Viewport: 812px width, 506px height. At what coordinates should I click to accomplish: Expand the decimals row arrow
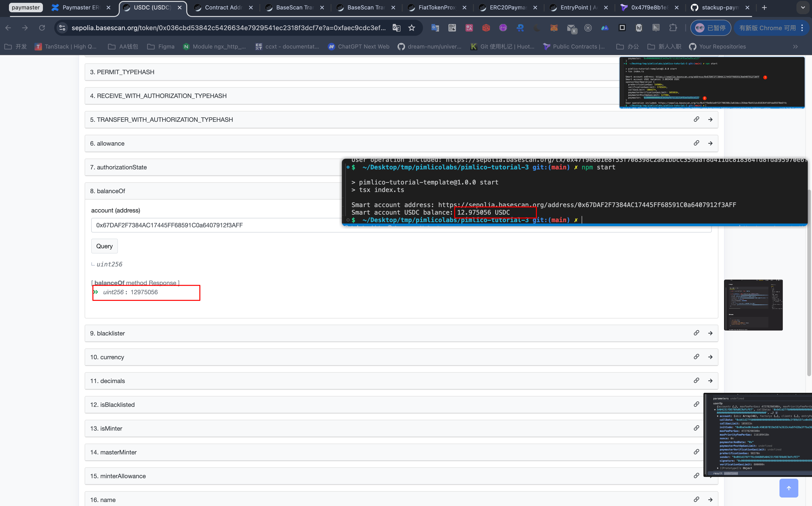pos(710,380)
